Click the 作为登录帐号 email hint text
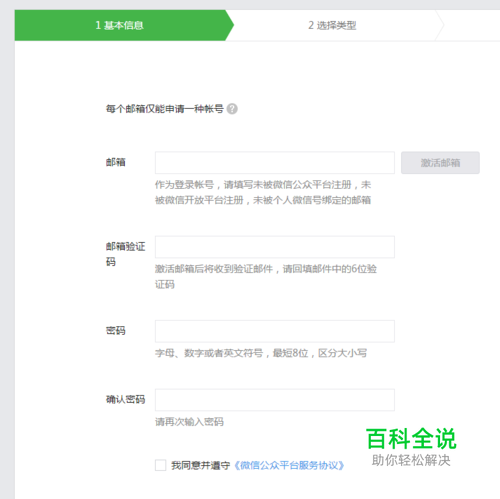The height and width of the screenshot is (499, 500). coord(263,192)
